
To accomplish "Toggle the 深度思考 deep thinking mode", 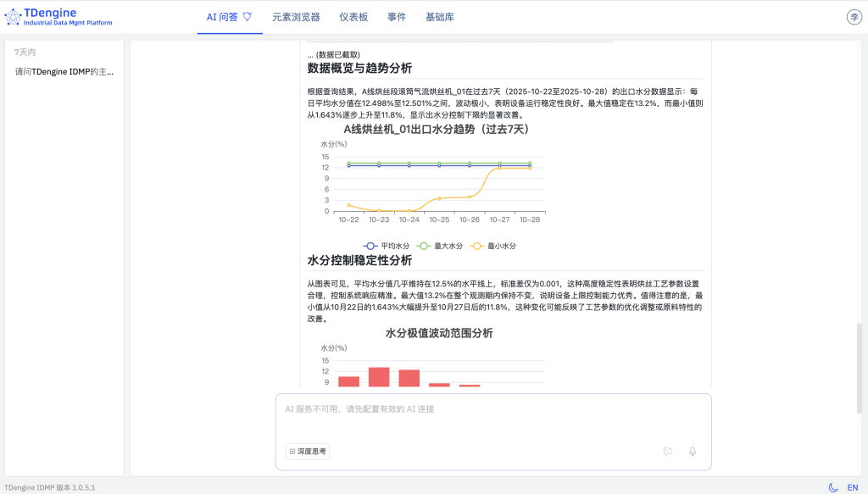I will [x=306, y=451].
